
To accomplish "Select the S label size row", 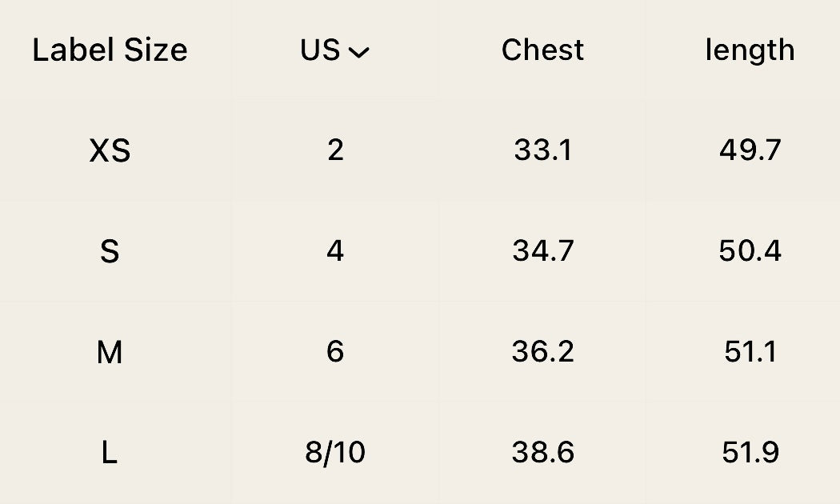I will (110, 251).
